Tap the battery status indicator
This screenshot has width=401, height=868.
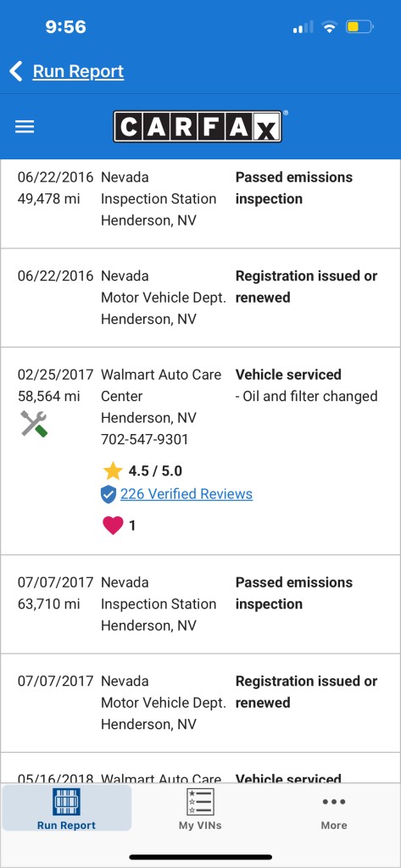[x=360, y=26]
